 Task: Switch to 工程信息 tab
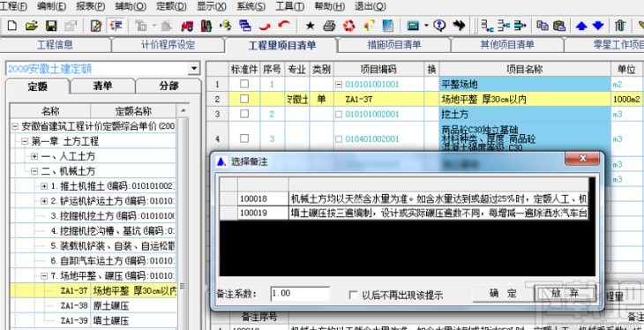tap(55, 45)
